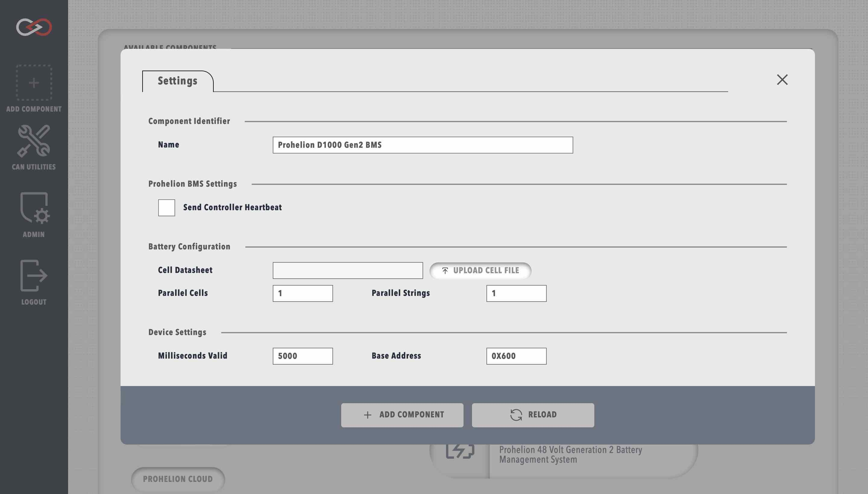Viewport: 868px width, 494px height.
Task: Click the Device Settings heading
Action: [x=177, y=332]
